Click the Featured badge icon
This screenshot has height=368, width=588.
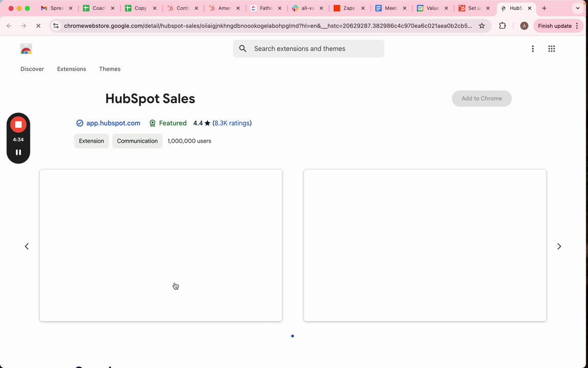[x=152, y=123]
